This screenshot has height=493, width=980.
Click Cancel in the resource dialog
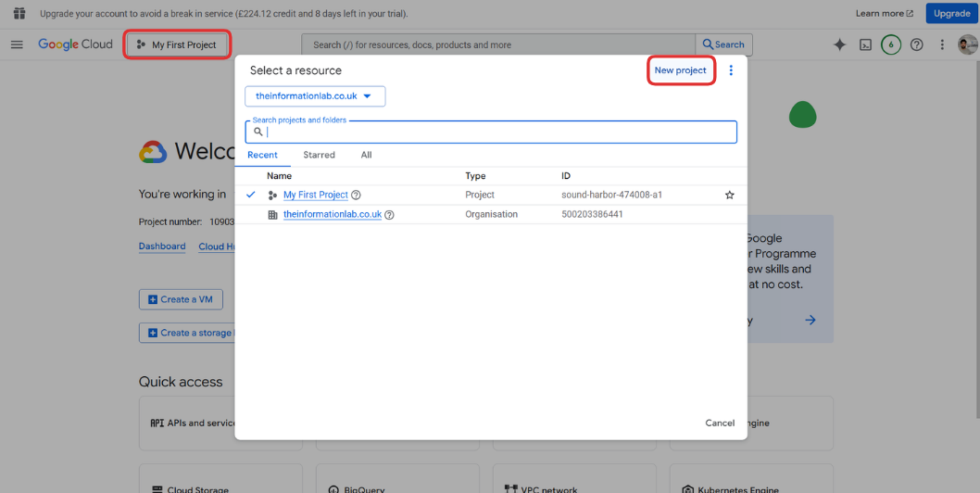(720, 423)
